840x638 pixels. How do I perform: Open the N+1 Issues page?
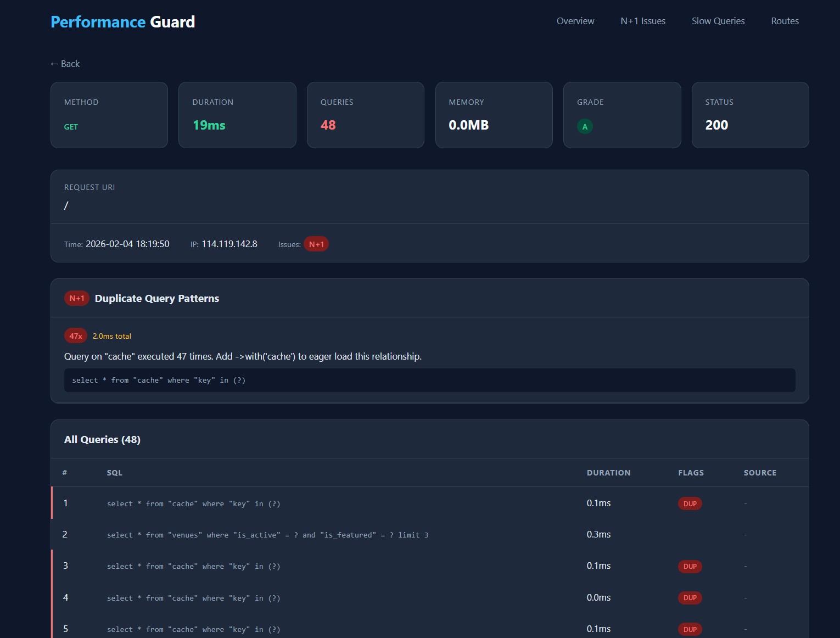coord(642,21)
